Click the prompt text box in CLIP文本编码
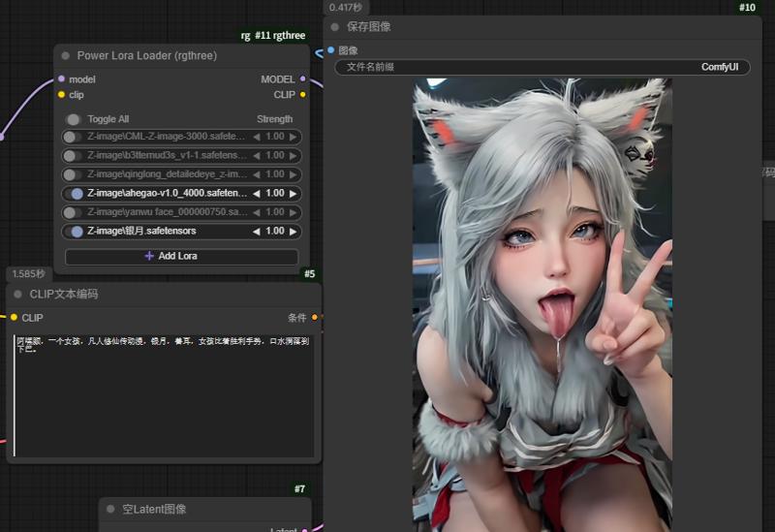Viewport: 775px width, 532px height. 163,397
